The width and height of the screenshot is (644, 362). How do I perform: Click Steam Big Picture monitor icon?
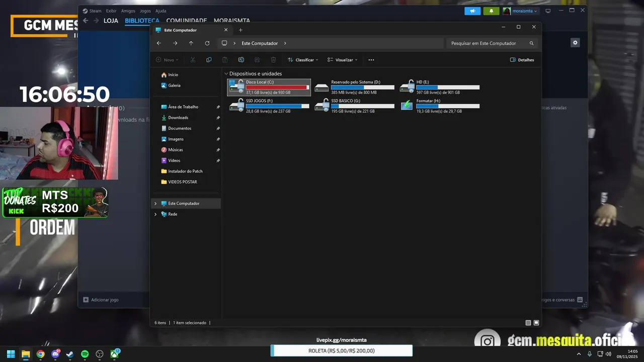click(548, 11)
